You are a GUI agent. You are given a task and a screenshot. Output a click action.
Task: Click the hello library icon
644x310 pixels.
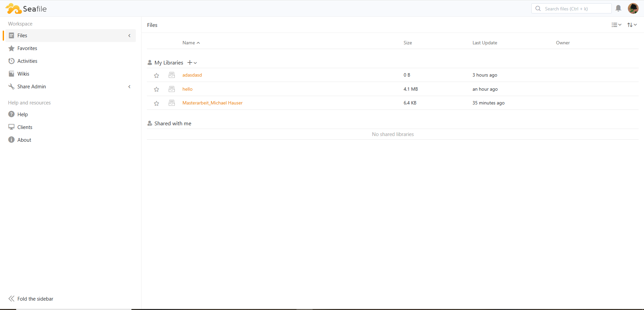[172, 89]
